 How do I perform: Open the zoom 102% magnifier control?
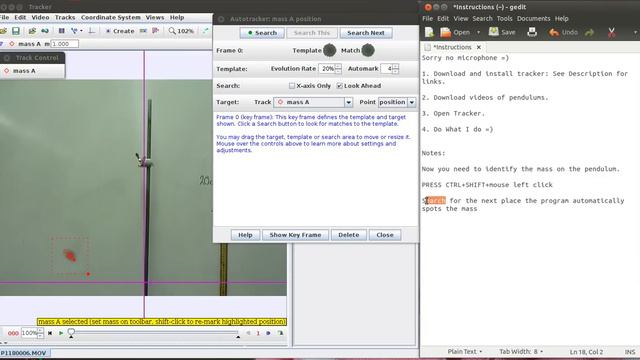point(181,31)
